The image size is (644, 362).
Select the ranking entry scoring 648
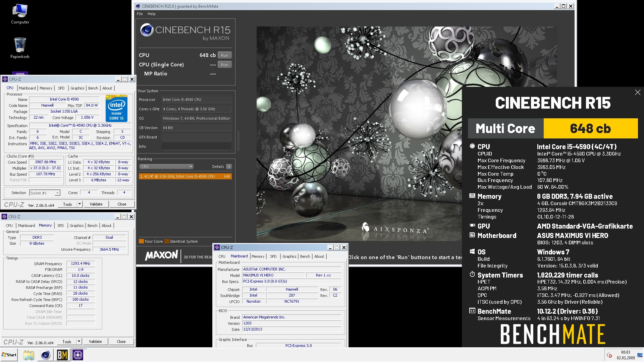185,176
